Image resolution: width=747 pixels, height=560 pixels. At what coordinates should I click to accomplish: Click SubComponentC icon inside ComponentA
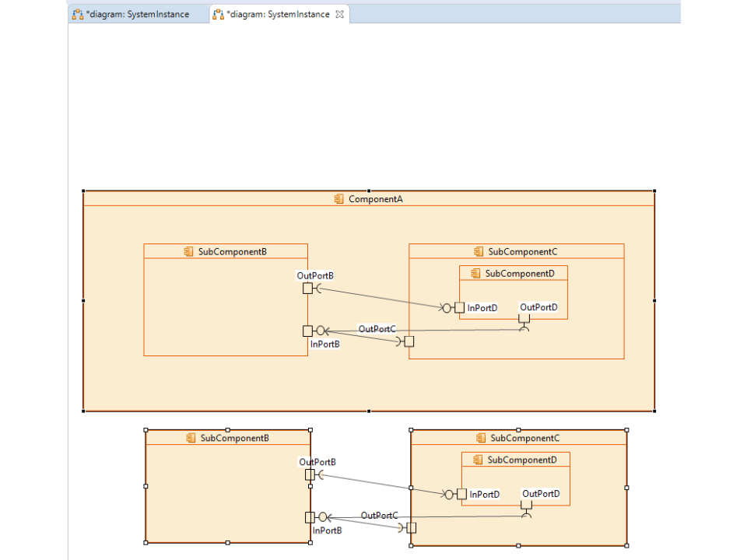(479, 252)
